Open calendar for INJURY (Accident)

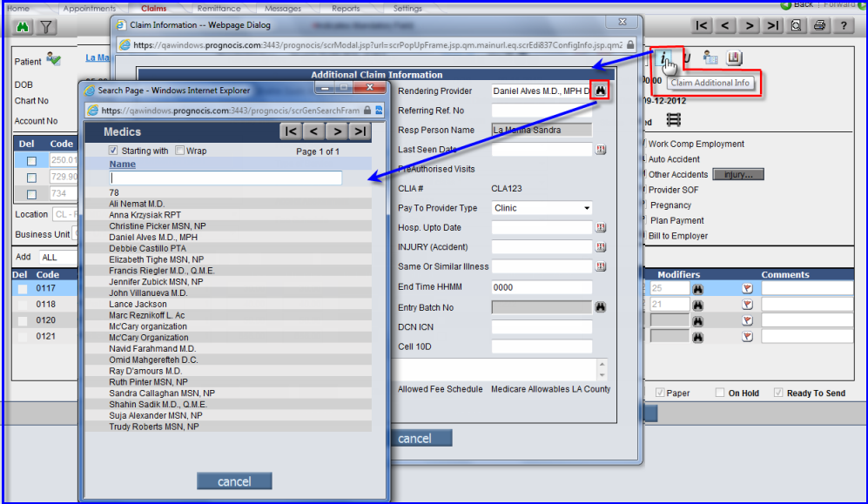601,246
